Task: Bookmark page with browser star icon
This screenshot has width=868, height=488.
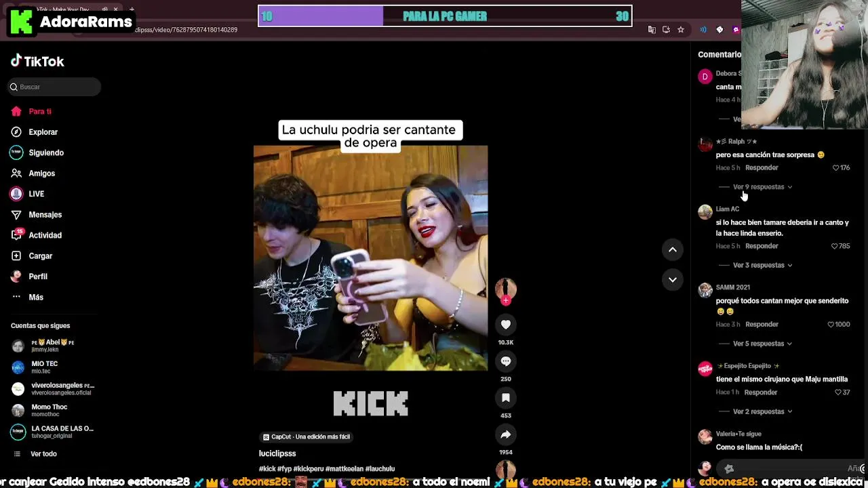Action: [681, 30]
